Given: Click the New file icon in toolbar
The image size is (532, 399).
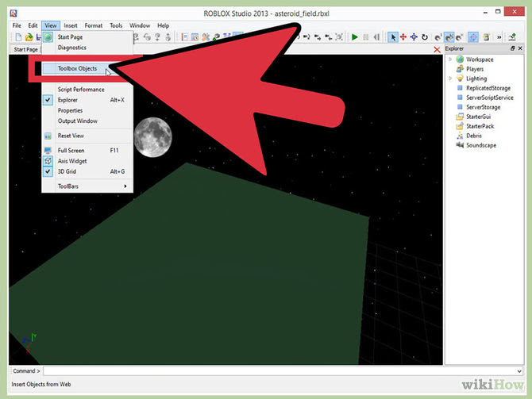Looking at the screenshot, I should pyautogui.click(x=18, y=37).
